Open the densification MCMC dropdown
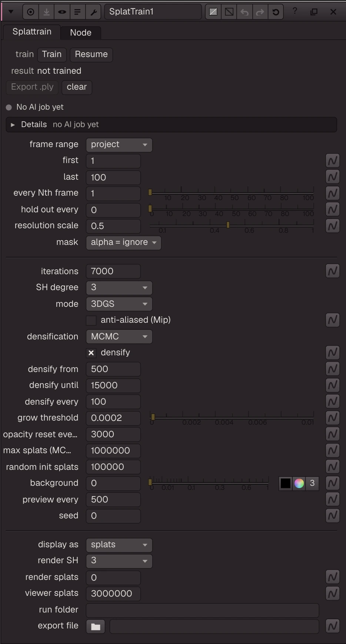Screen dimensions: 346x644 click(x=119, y=336)
